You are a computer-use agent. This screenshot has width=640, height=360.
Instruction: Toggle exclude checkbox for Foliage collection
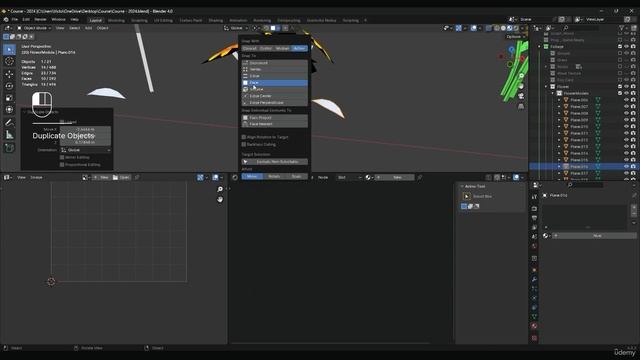pyautogui.click(x=620, y=47)
